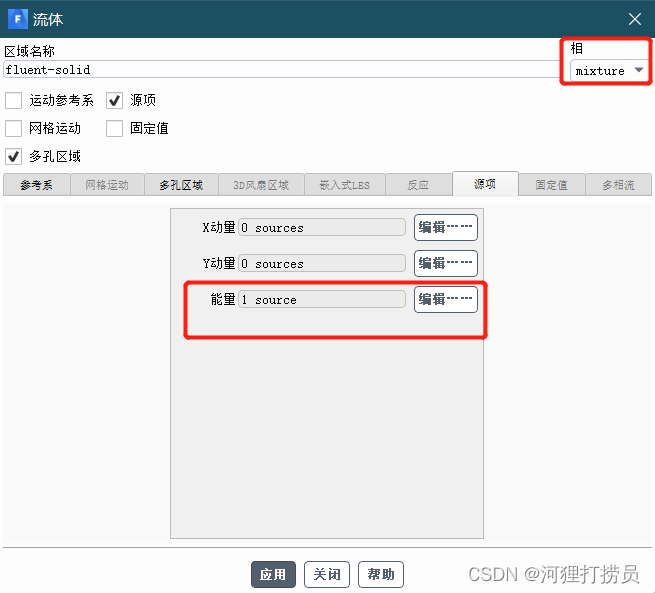This screenshot has height=593, width=655.
Task: Switch to the 多孔区域 tab
Action: click(181, 185)
